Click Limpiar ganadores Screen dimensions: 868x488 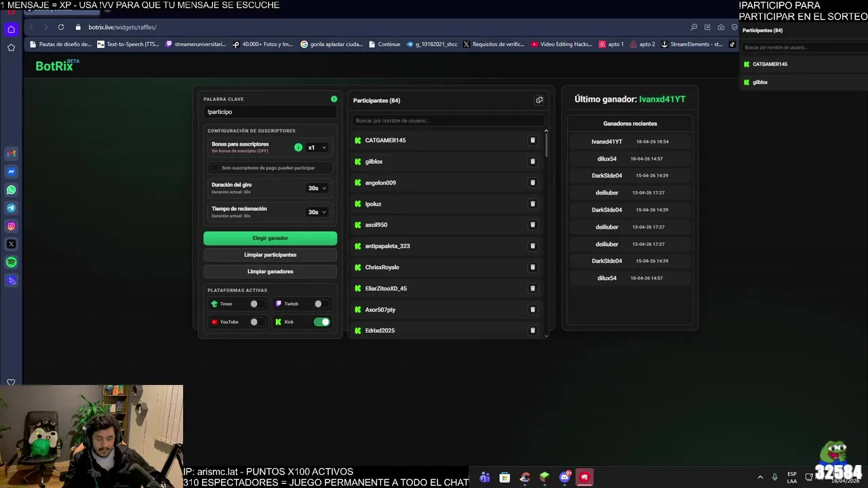[270, 271]
